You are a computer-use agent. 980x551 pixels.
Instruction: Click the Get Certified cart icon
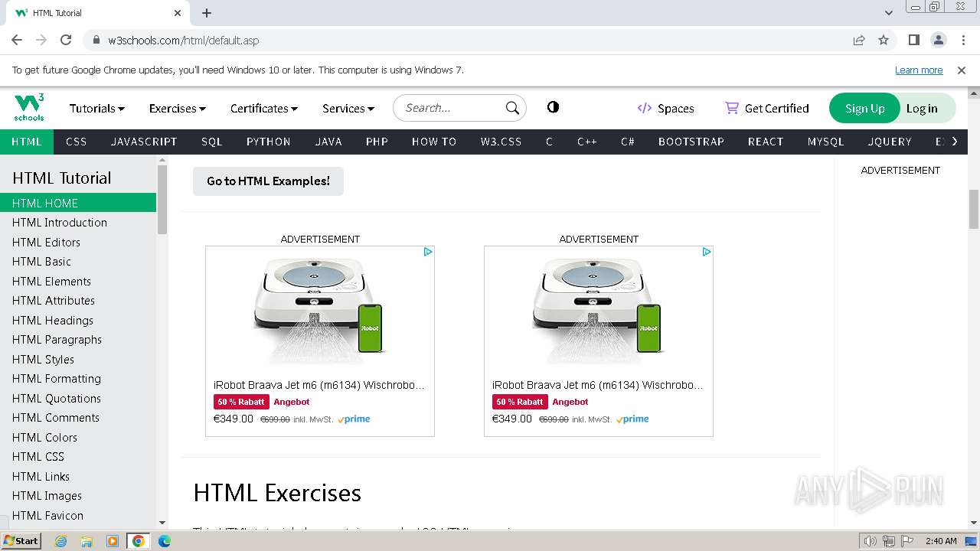pos(732,108)
